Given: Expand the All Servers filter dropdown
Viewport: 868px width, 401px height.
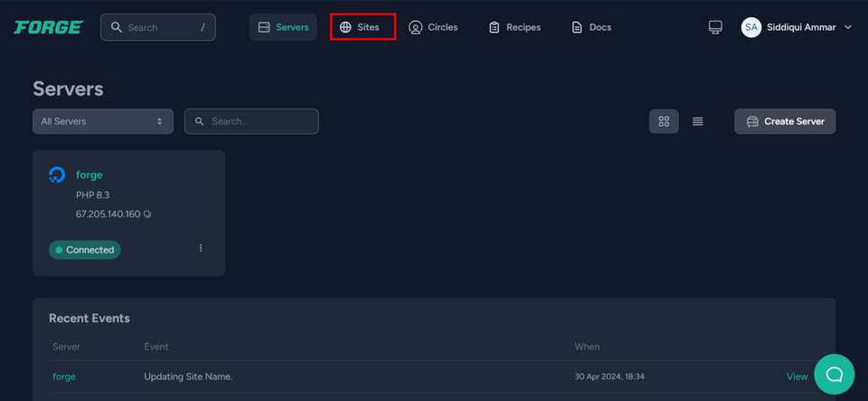Looking at the screenshot, I should [102, 121].
